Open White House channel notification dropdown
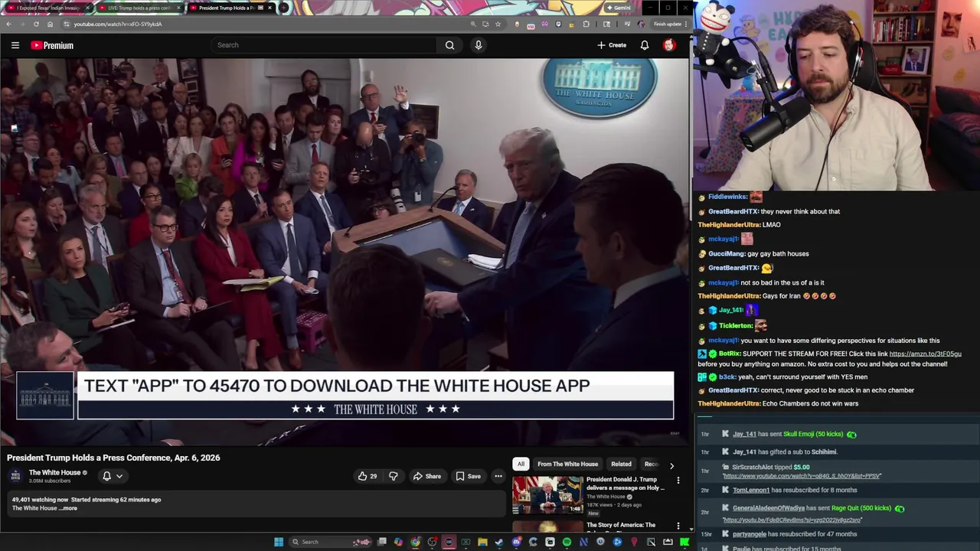 tap(112, 476)
